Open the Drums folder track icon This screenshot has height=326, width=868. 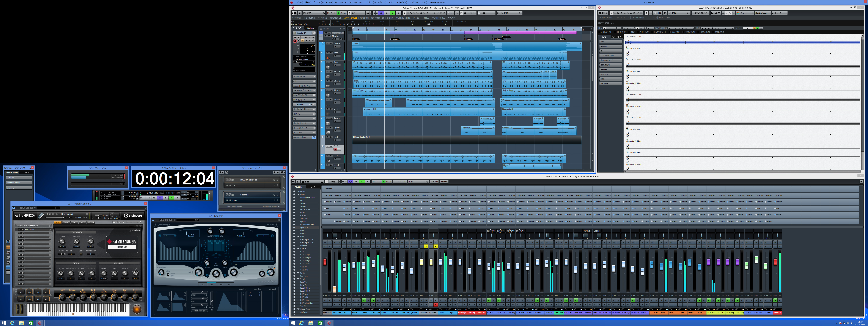coord(323,43)
